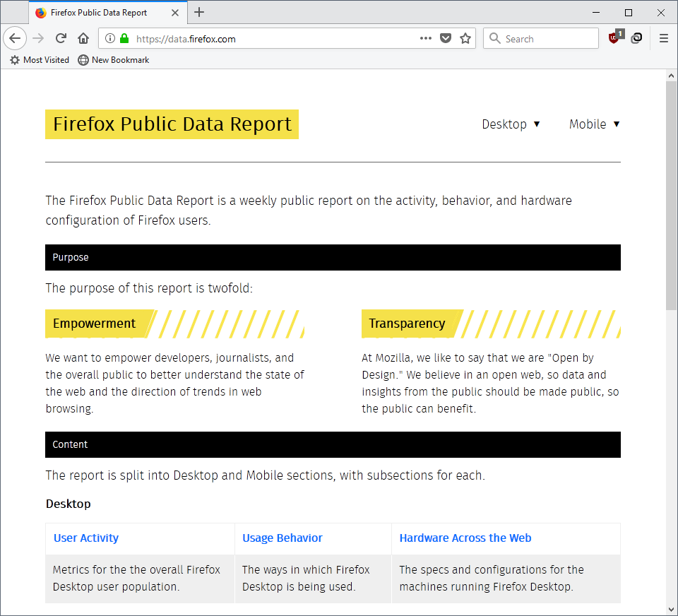Select the Firefox Public Data Report tab

point(108,13)
